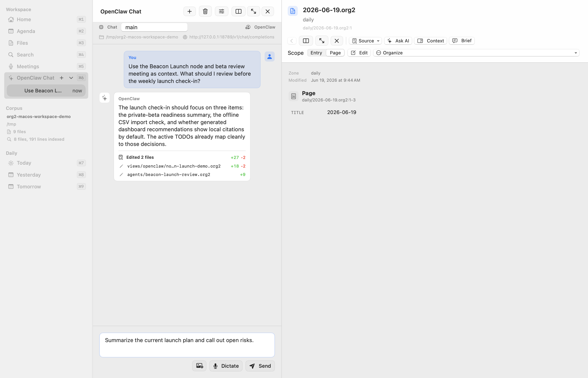Open the Source dropdown
Screen dimensions: 588x378
point(365,41)
